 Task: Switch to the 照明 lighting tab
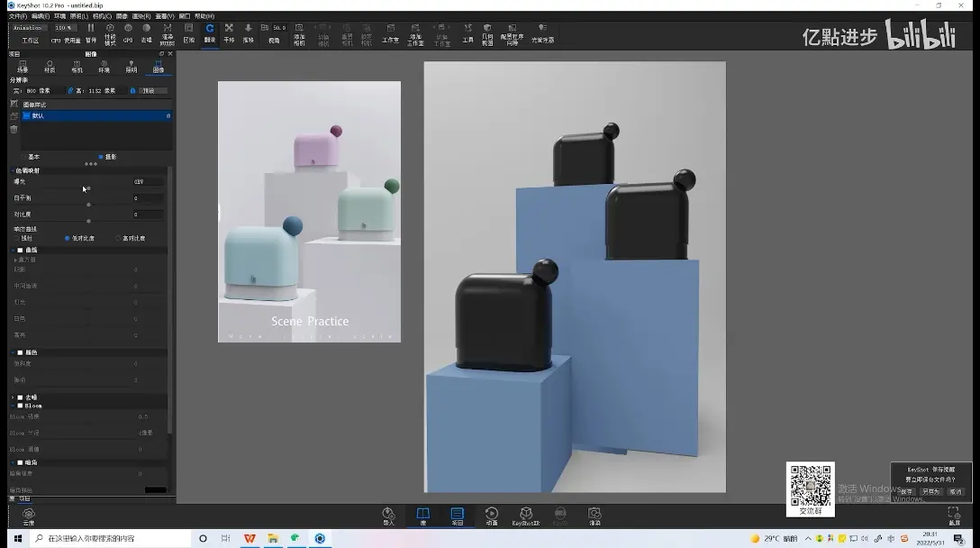pos(132,67)
